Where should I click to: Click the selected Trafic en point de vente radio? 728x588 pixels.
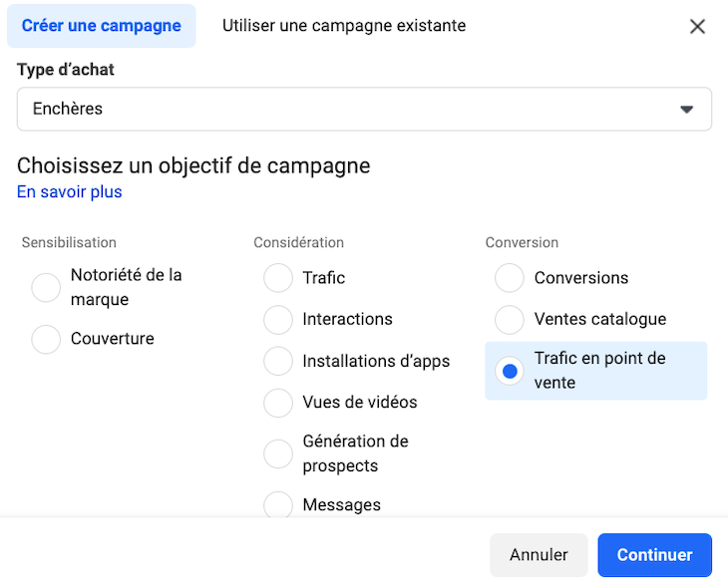pos(510,371)
